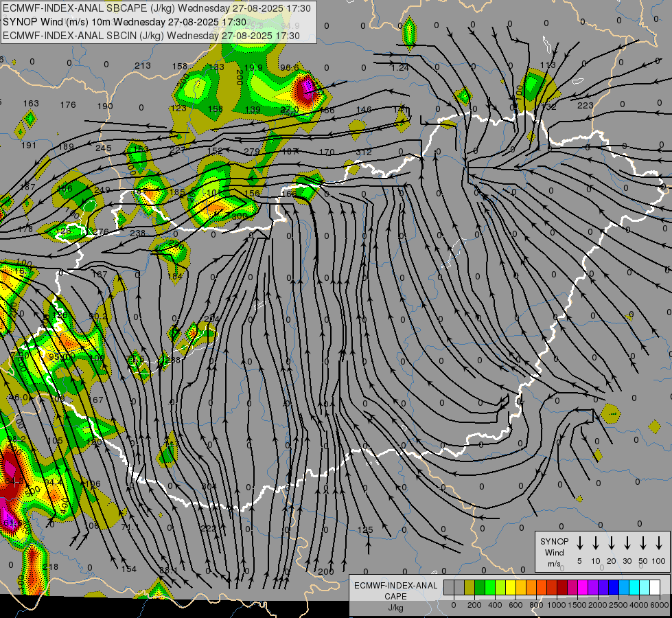Screen dimensions: 672x618
Task: Pick the yellow swatch in CAPE legend
Action: tap(511, 587)
